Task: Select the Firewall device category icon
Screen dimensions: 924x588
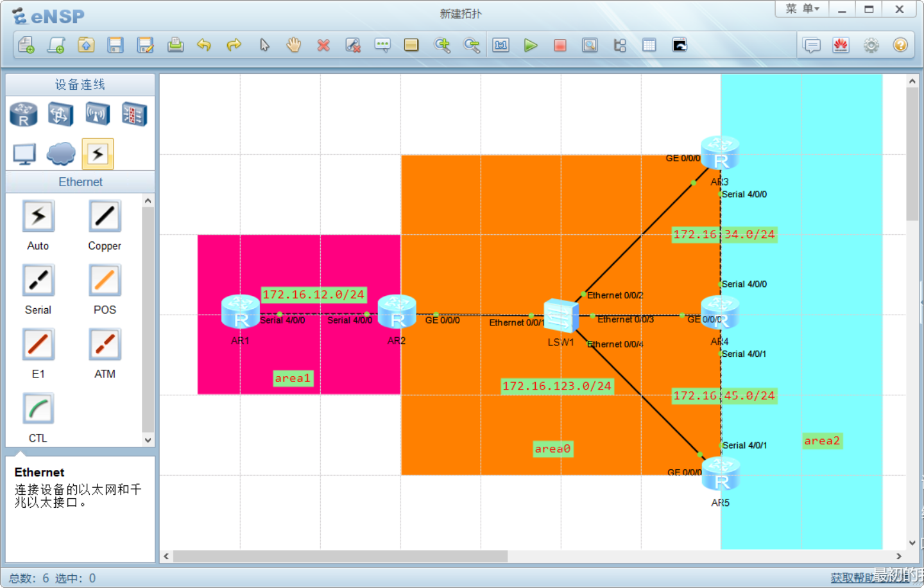Action: tap(134, 114)
